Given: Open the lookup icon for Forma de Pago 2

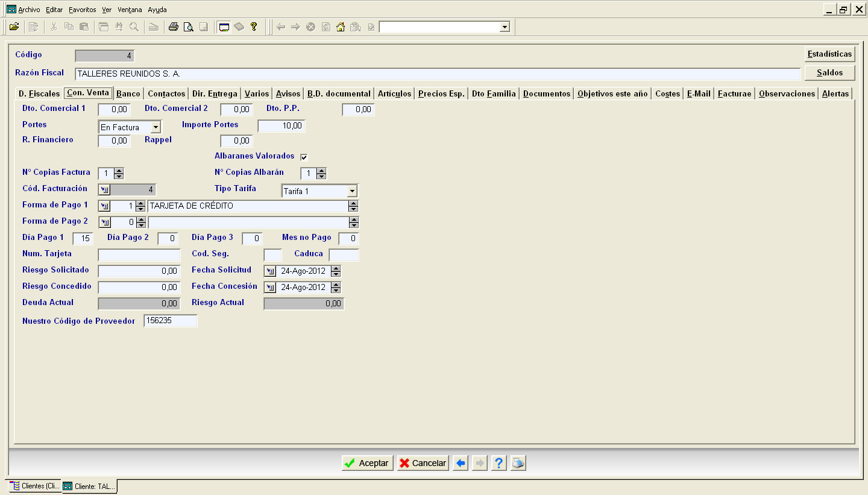Looking at the screenshot, I should pos(104,222).
